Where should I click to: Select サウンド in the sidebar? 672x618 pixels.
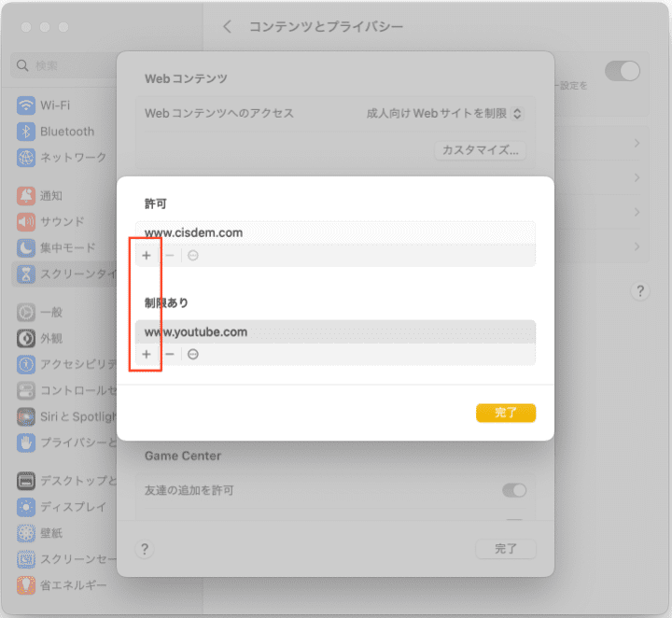click(x=62, y=222)
